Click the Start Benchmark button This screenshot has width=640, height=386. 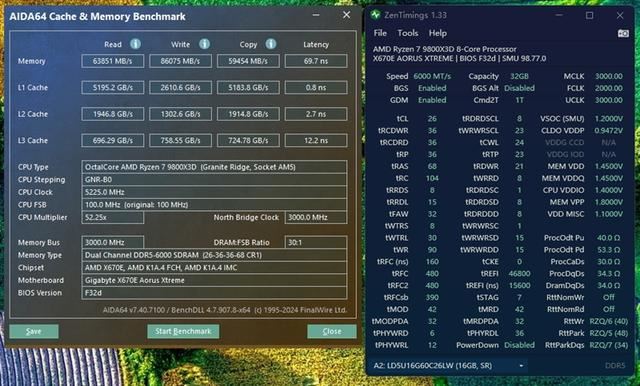(x=183, y=331)
